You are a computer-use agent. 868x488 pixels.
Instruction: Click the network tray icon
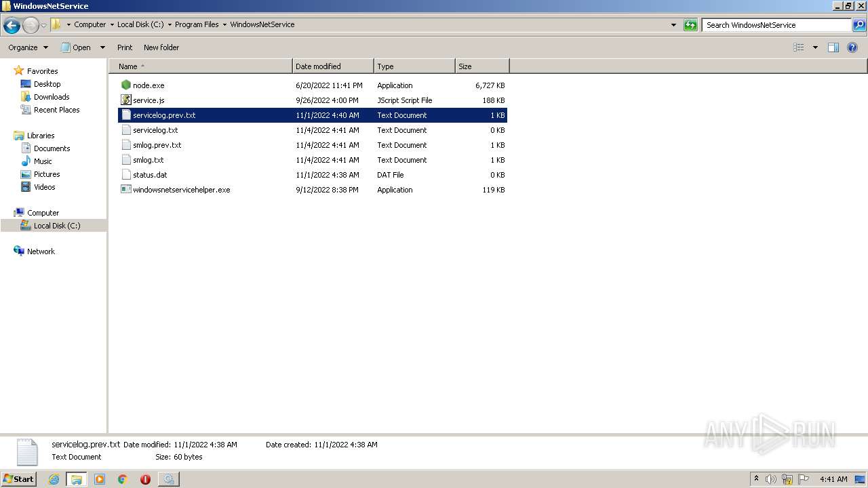pos(787,479)
